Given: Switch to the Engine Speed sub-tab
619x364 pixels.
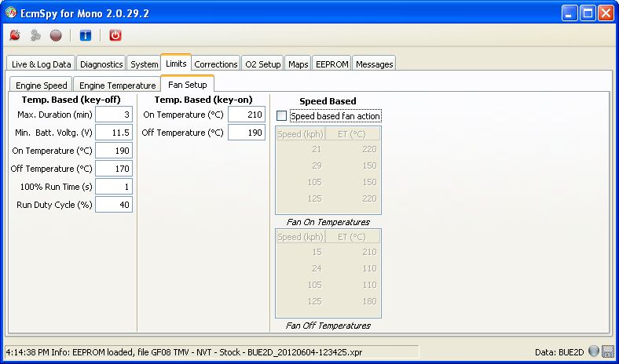Looking at the screenshot, I should [41, 85].
